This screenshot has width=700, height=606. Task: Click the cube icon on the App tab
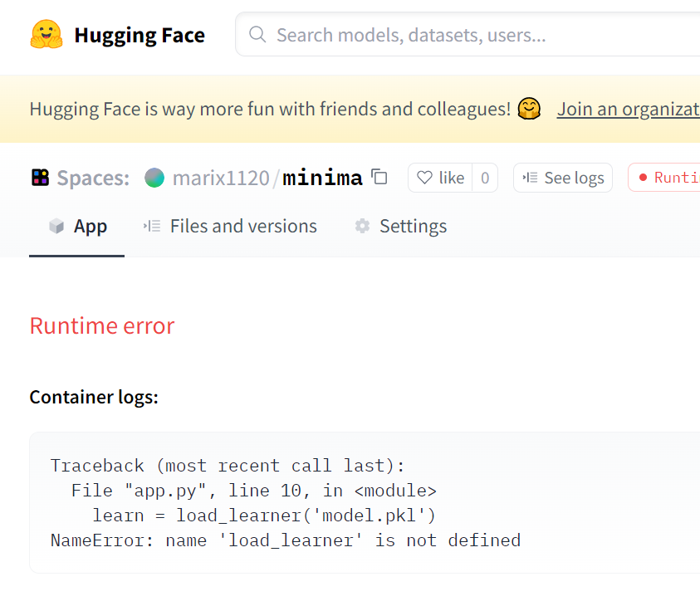56,227
